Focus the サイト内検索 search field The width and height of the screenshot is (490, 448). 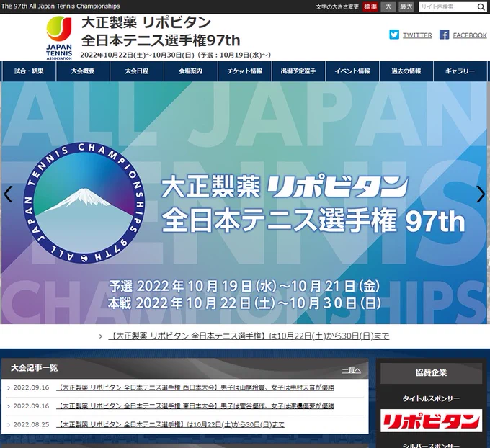click(447, 7)
